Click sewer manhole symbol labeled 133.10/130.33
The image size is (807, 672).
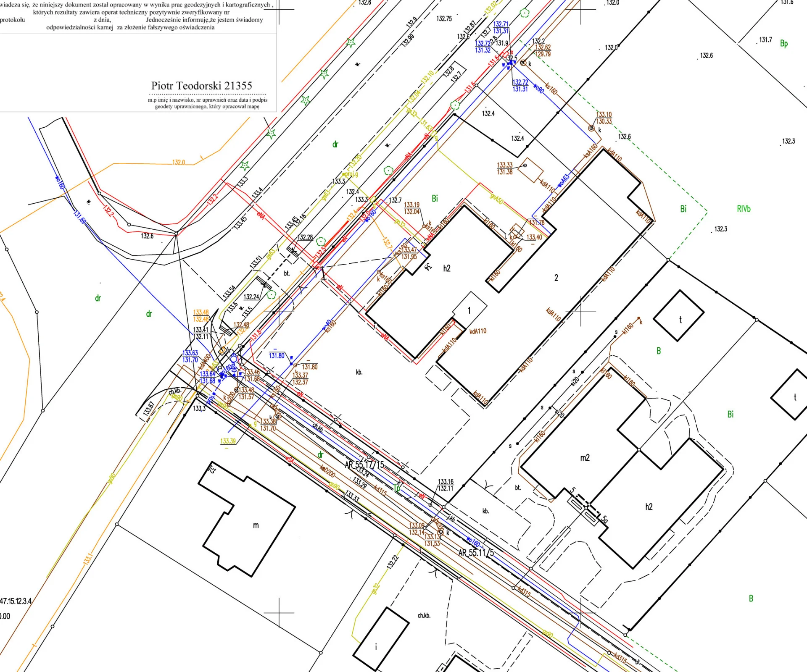591,128
